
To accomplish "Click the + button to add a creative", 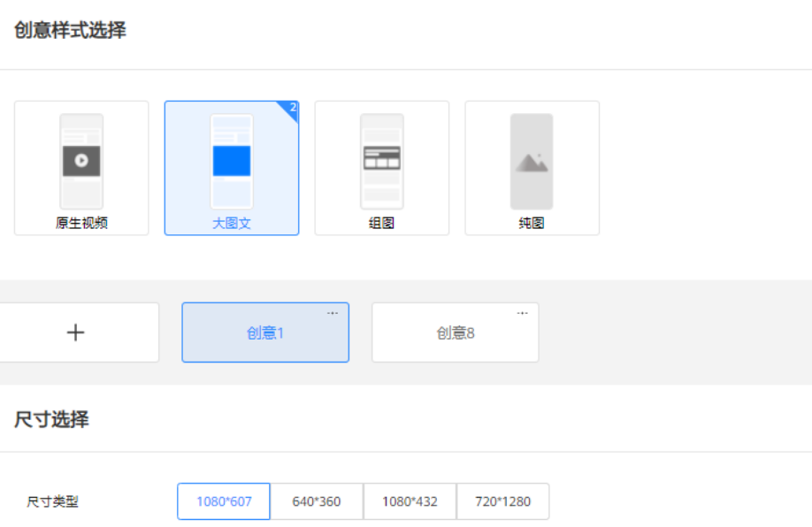I will pyautogui.click(x=76, y=332).
